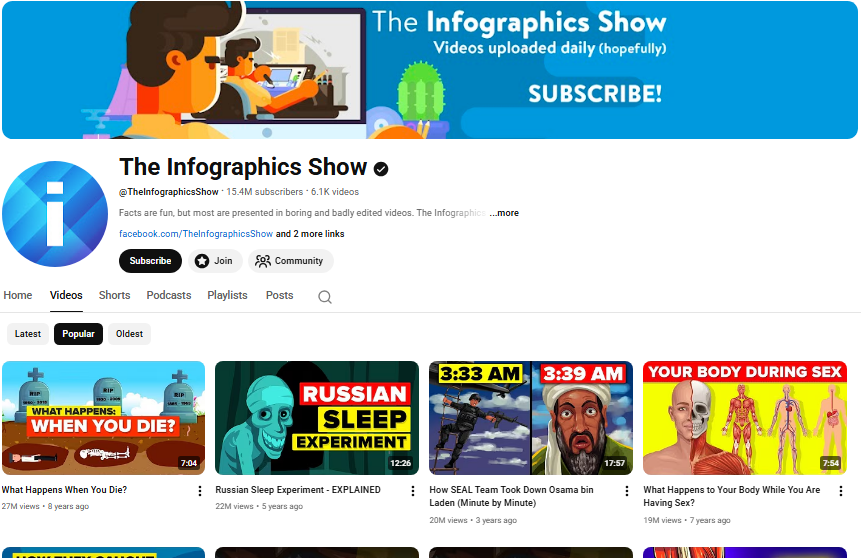
Task: Show the 'and 2 more links' list
Action: tap(310, 234)
